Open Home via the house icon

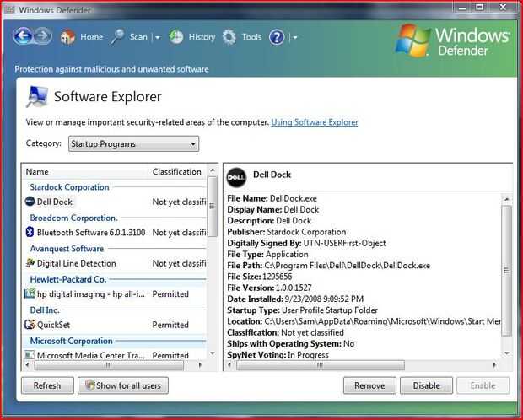click(67, 37)
